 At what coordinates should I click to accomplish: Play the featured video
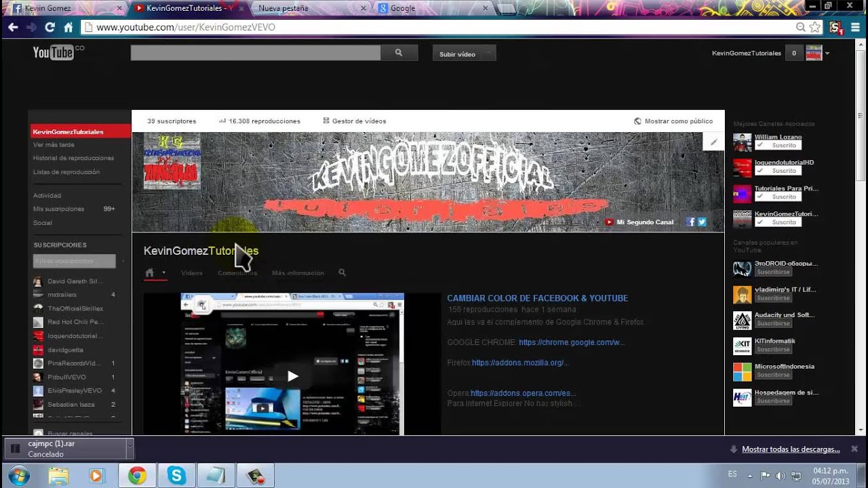pos(292,375)
